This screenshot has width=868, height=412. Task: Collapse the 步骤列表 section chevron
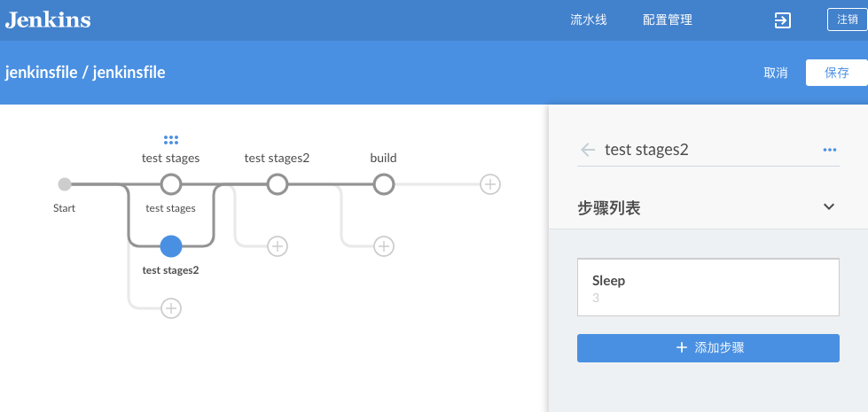pos(828,206)
